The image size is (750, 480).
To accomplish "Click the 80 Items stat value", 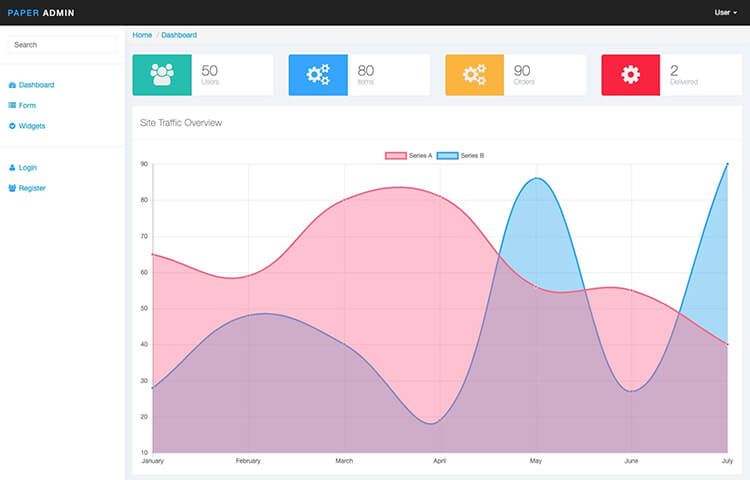I will (365, 70).
